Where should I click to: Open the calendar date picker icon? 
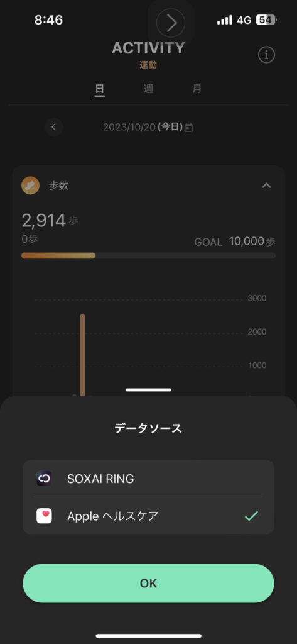(x=189, y=128)
